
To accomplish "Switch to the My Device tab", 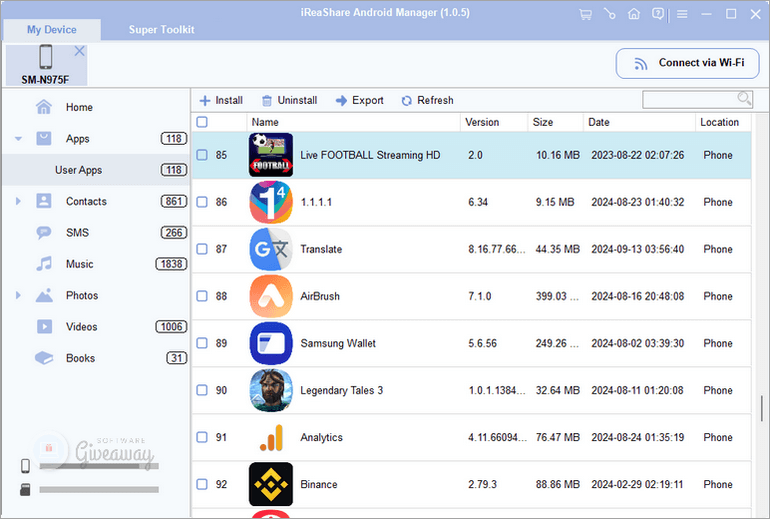I will (52, 29).
